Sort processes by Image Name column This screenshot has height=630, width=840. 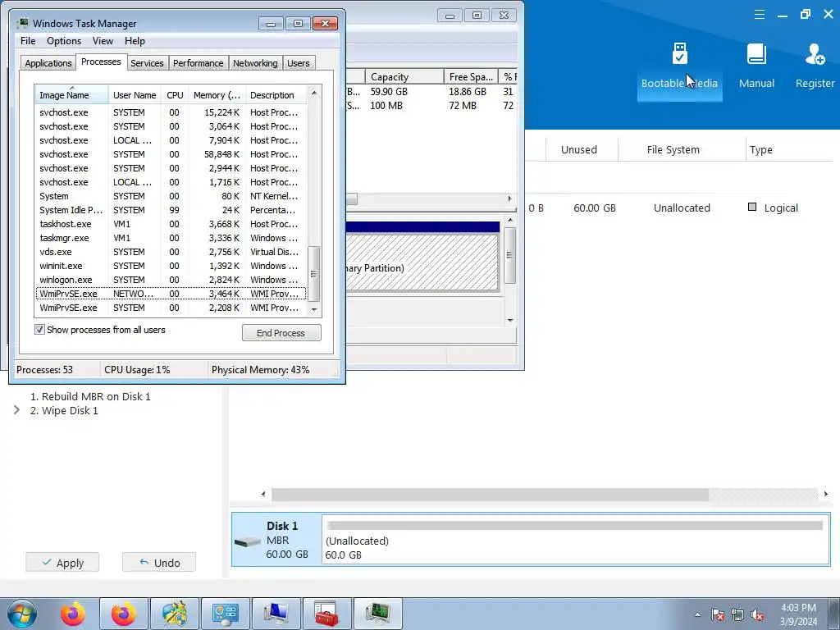tap(71, 95)
